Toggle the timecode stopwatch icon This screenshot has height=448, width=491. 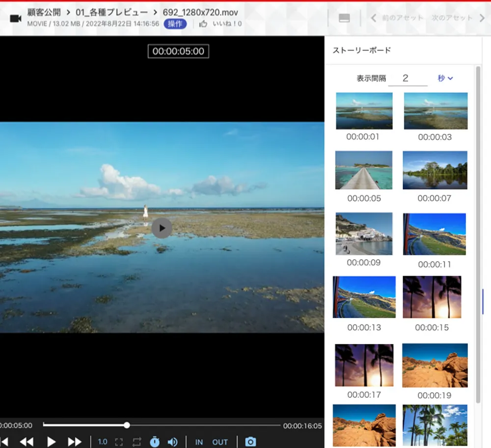[x=154, y=442]
